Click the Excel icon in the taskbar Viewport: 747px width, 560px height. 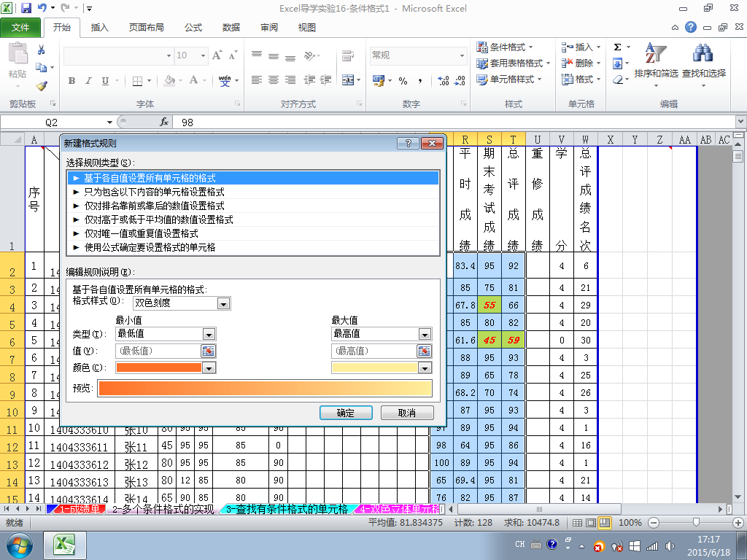[65, 545]
